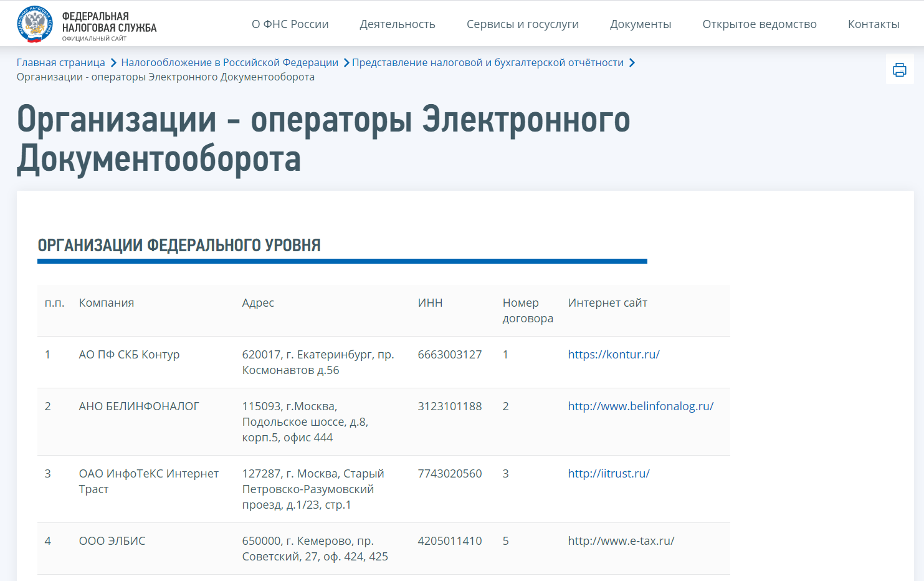Go to 'Главная страница' breadcrumb
The image size is (924, 581).
(61, 62)
